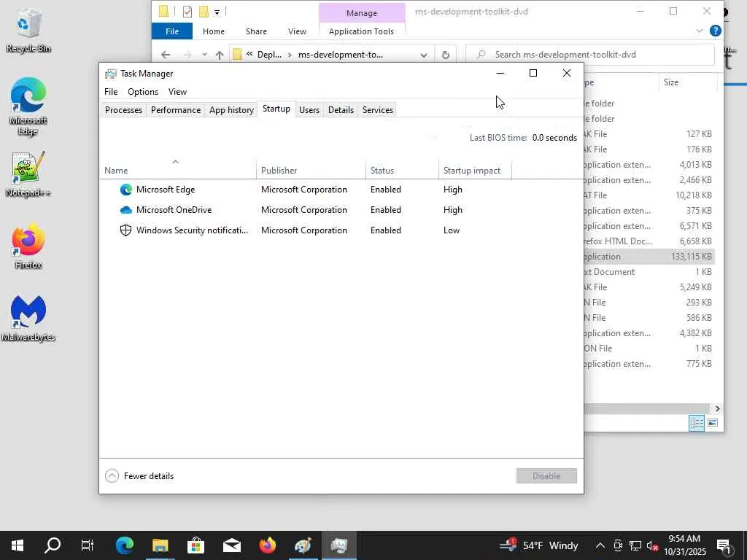
Task: Open the Options menu in Task Manager
Action: tap(143, 92)
